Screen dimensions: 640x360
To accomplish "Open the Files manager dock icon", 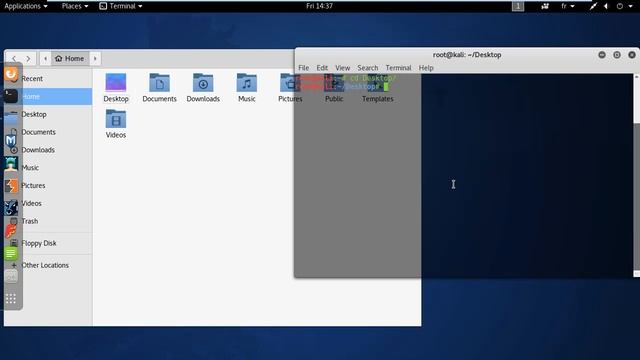I will tap(11, 118).
